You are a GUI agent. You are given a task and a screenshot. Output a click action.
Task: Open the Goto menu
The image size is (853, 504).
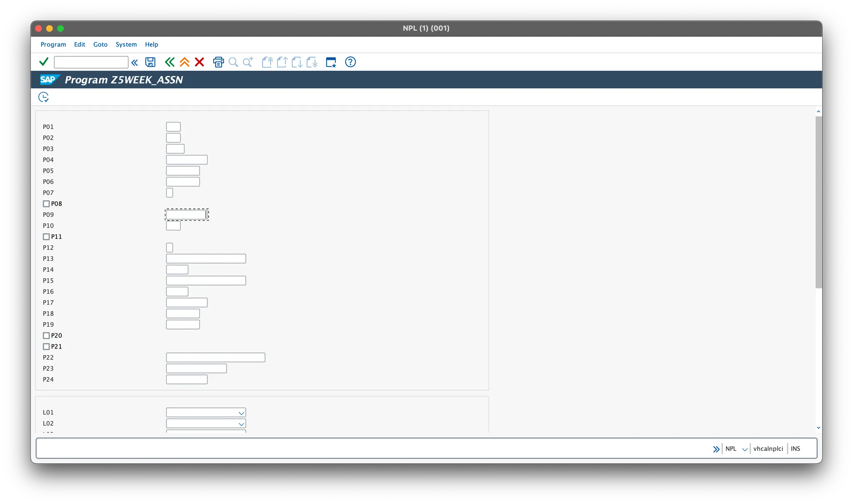point(100,45)
